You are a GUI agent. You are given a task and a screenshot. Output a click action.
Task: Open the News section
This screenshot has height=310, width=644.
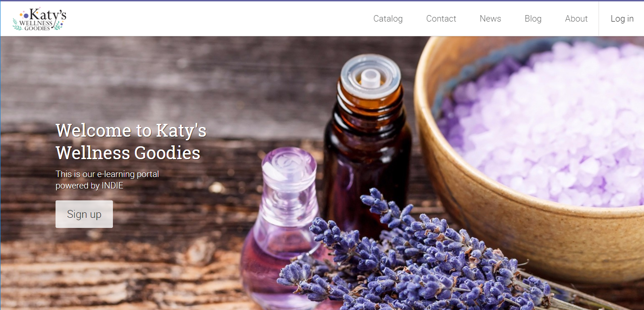pos(490,19)
